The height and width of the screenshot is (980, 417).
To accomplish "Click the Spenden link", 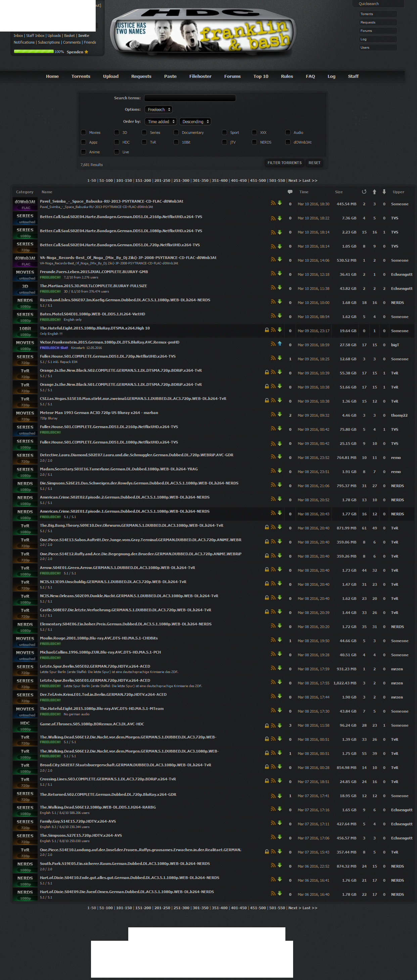I will tap(75, 52).
